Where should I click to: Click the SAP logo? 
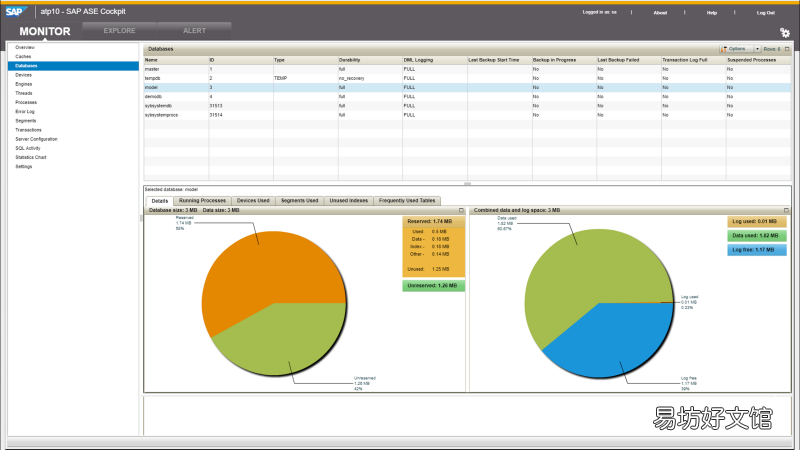point(16,11)
